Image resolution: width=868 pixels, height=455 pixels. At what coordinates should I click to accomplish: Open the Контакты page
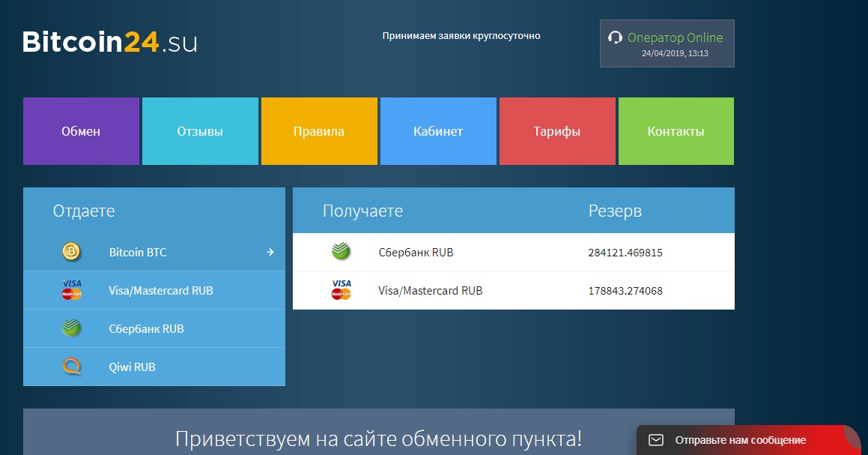pyautogui.click(x=676, y=131)
